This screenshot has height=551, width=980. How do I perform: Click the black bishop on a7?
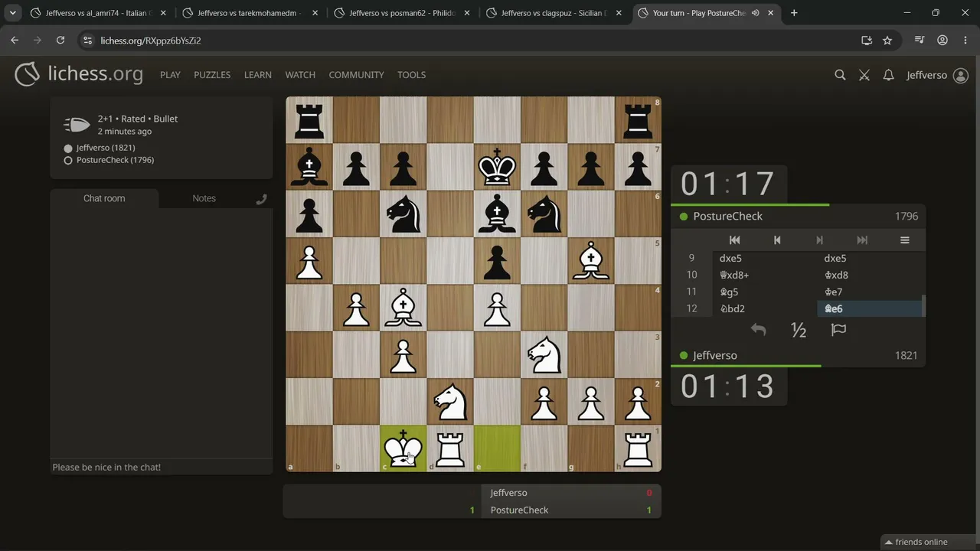click(309, 167)
